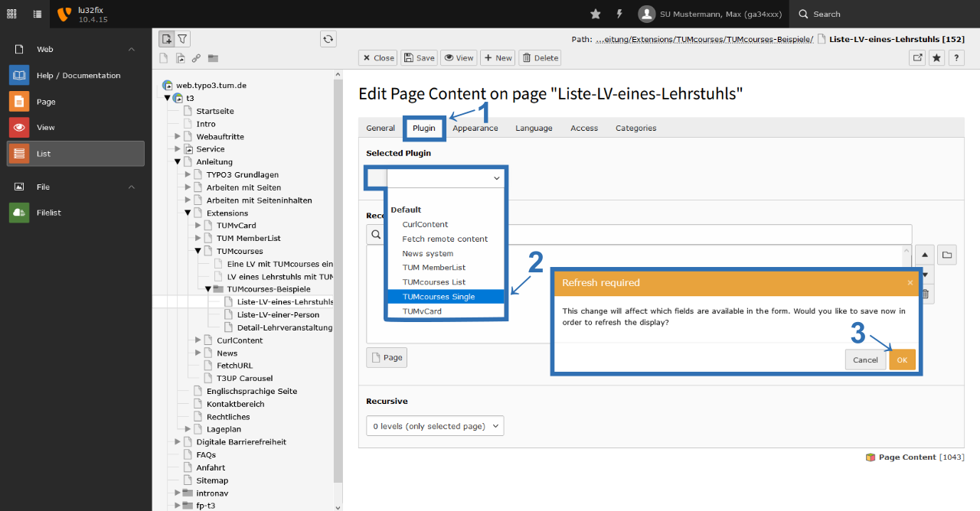
Task: Click the View button in toolbar
Action: coord(459,57)
